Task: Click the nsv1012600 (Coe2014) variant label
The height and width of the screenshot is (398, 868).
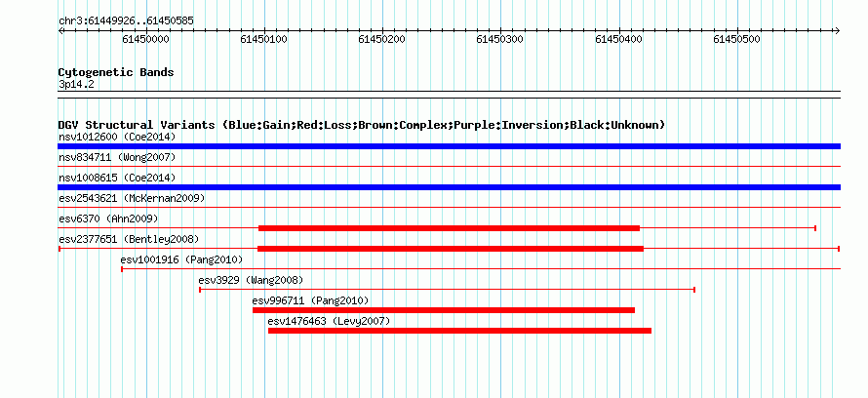Action: [117, 137]
